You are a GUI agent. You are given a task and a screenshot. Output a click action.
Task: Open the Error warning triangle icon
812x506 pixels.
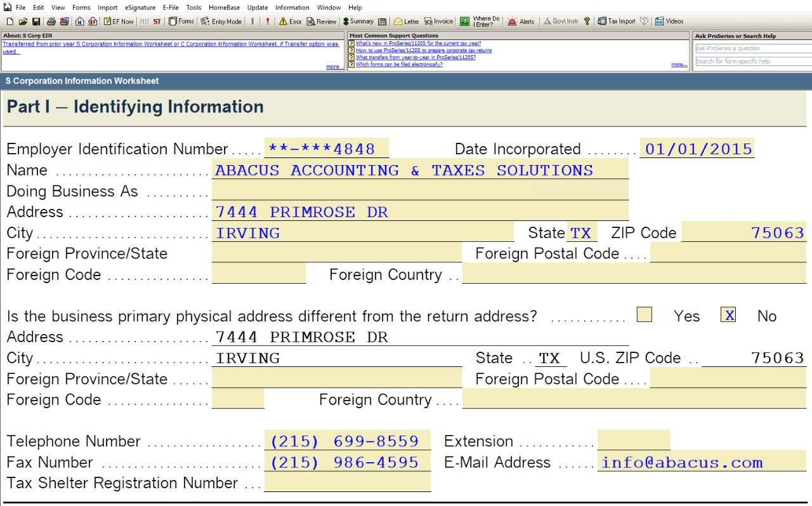[x=290, y=22]
